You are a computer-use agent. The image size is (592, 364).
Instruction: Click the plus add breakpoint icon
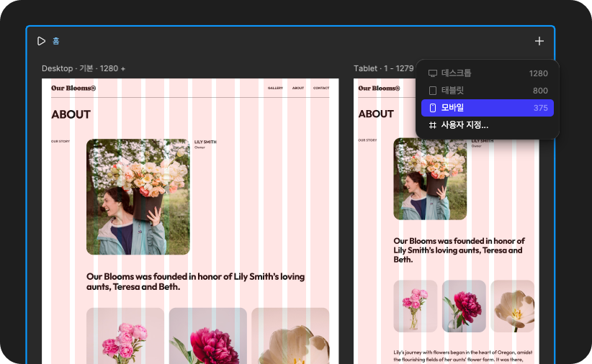539,41
